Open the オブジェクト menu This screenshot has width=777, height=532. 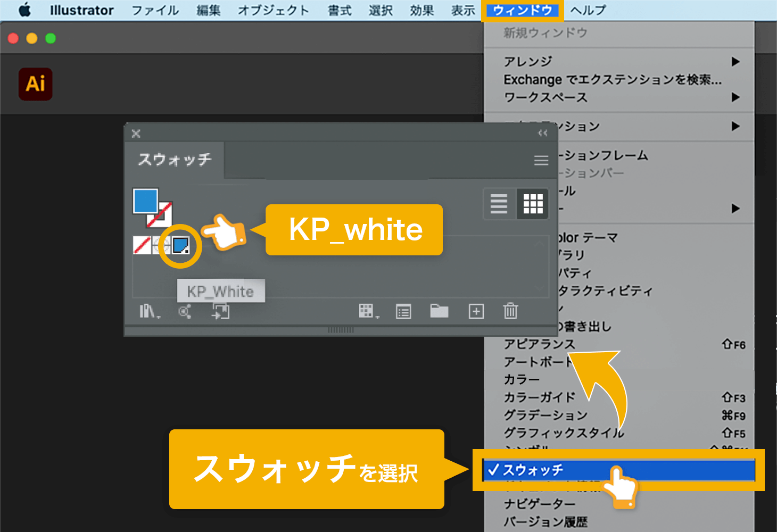[x=273, y=11]
